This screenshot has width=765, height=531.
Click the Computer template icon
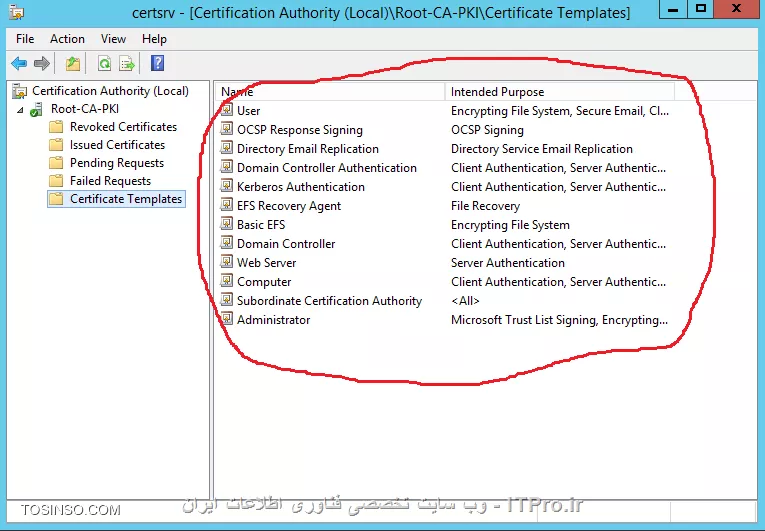tap(226, 282)
